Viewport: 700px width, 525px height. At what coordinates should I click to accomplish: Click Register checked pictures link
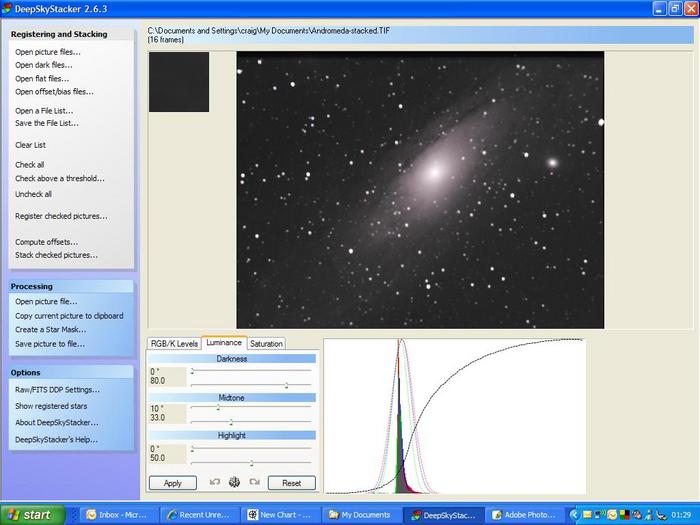coord(61,216)
